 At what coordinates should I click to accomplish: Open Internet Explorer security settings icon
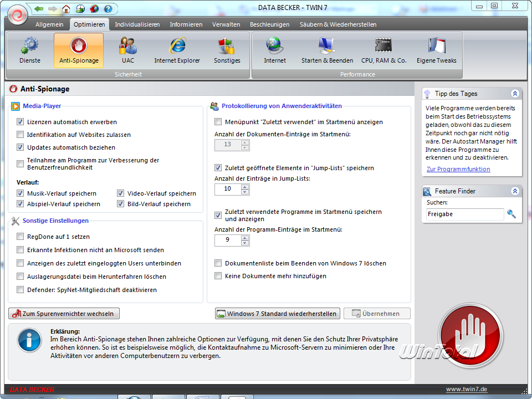177,46
